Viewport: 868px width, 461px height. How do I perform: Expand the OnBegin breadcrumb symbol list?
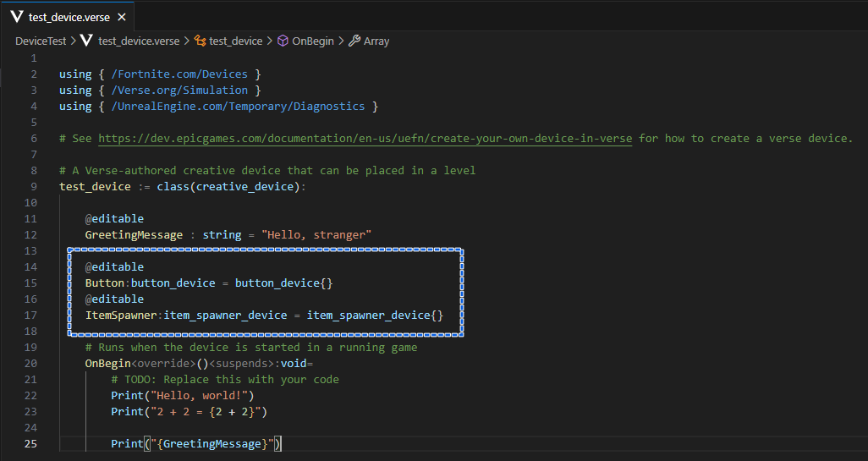tap(313, 41)
